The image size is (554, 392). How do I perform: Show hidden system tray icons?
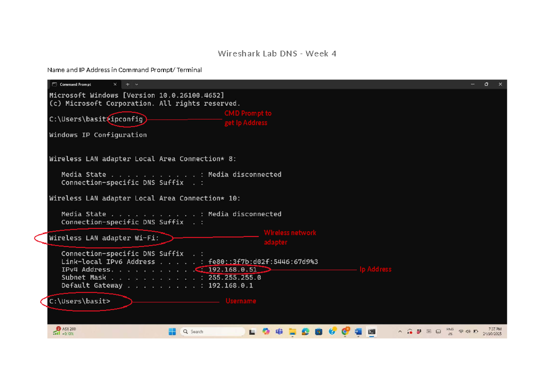pyautogui.click(x=400, y=332)
